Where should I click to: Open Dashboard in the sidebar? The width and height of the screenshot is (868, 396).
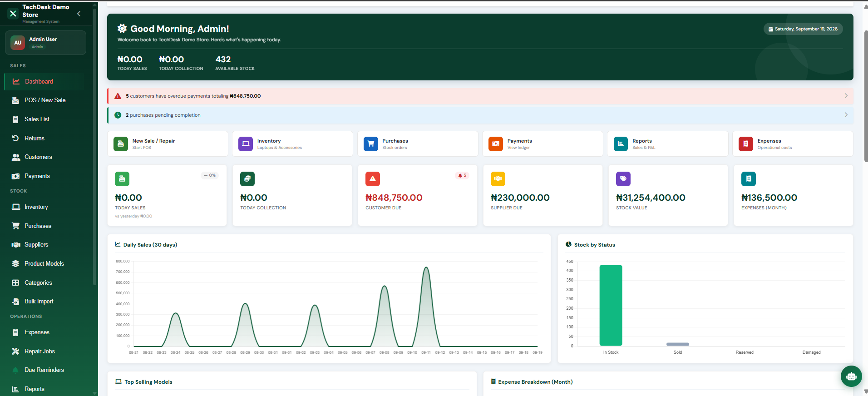pos(44,82)
